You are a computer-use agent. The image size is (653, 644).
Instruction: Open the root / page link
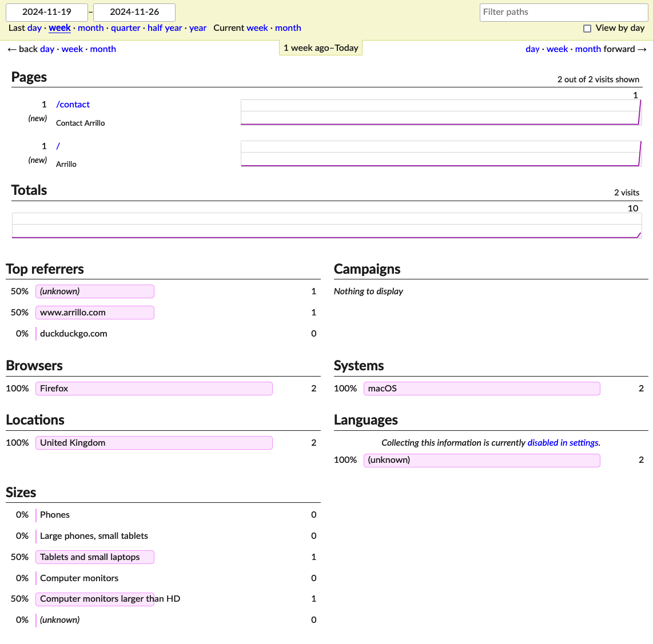pos(57,146)
